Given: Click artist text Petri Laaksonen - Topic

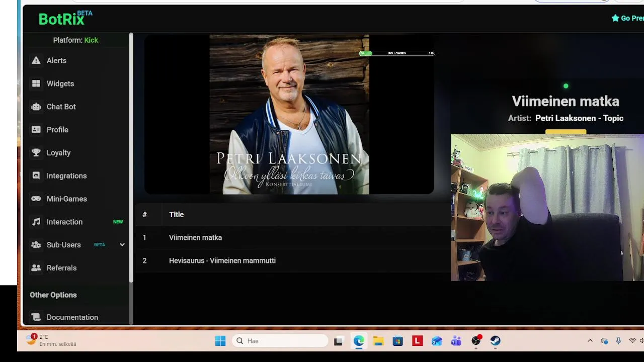Looking at the screenshot, I should click(579, 118).
